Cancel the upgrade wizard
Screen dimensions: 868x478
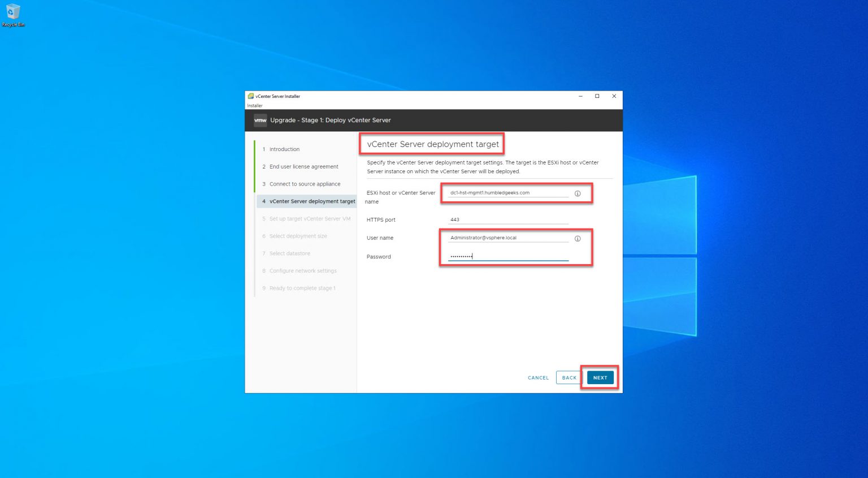(x=538, y=377)
